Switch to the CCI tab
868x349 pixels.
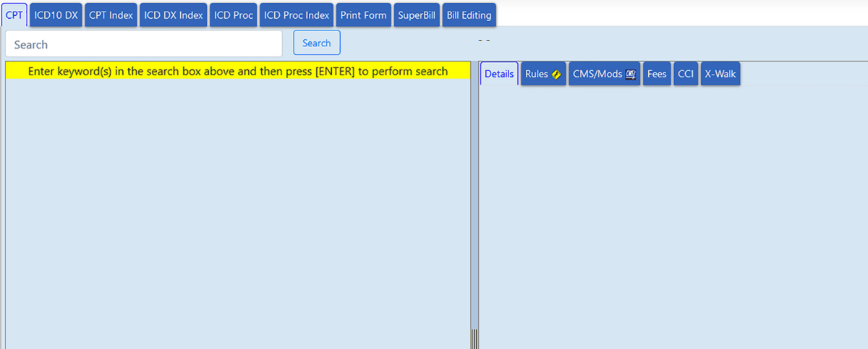[686, 74]
